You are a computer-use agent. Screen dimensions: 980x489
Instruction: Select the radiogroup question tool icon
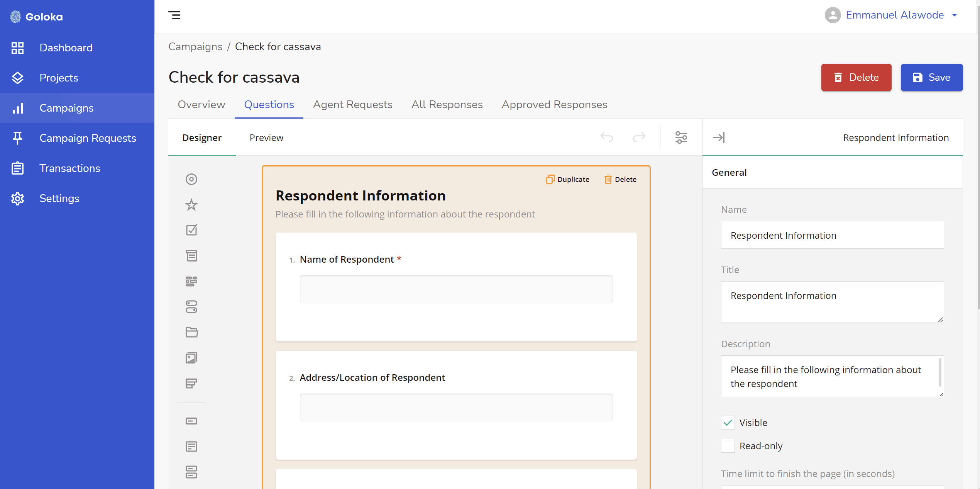(x=191, y=179)
